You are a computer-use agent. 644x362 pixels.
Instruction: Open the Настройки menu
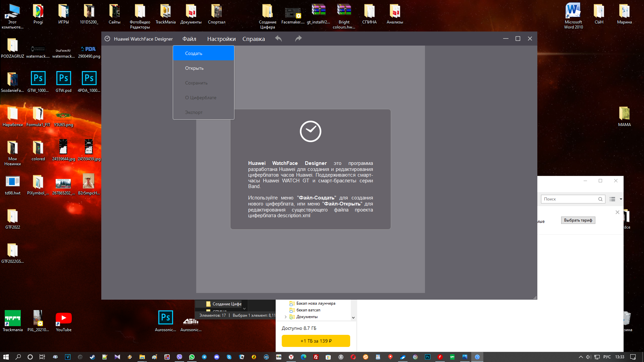click(221, 39)
